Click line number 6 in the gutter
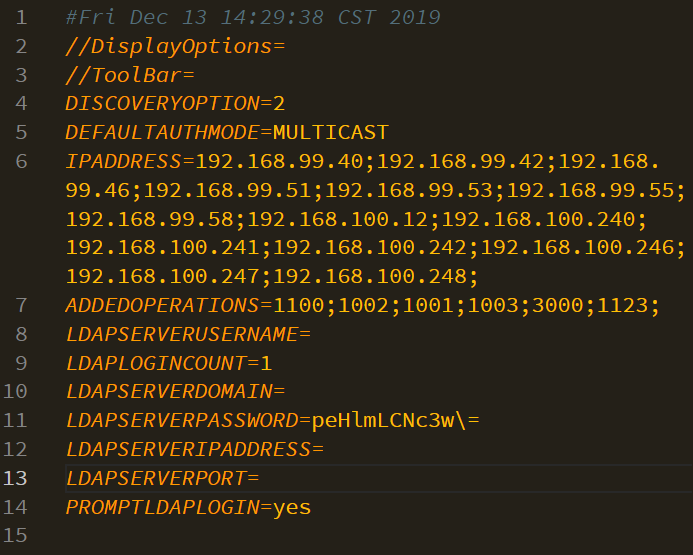693x555 pixels. point(22,160)
